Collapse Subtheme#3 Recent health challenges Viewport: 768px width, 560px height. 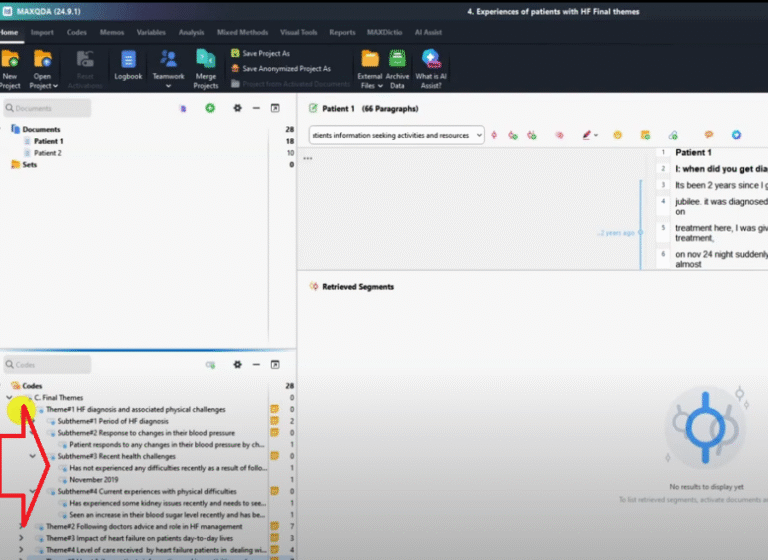(33, 456)
